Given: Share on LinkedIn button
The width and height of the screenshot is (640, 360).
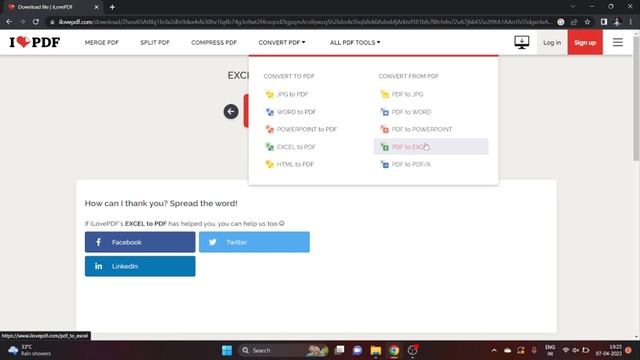Looking at the screenshot, I should click(x=140, y=266).
